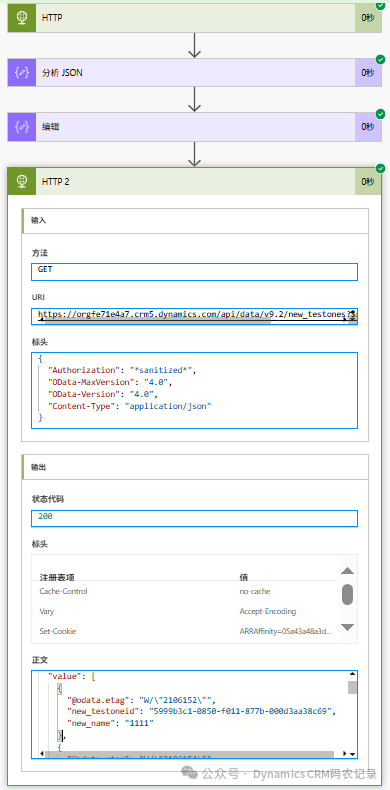Click the HTTP 2 action globe icon
390x790 pixels.
click(22, 181)
